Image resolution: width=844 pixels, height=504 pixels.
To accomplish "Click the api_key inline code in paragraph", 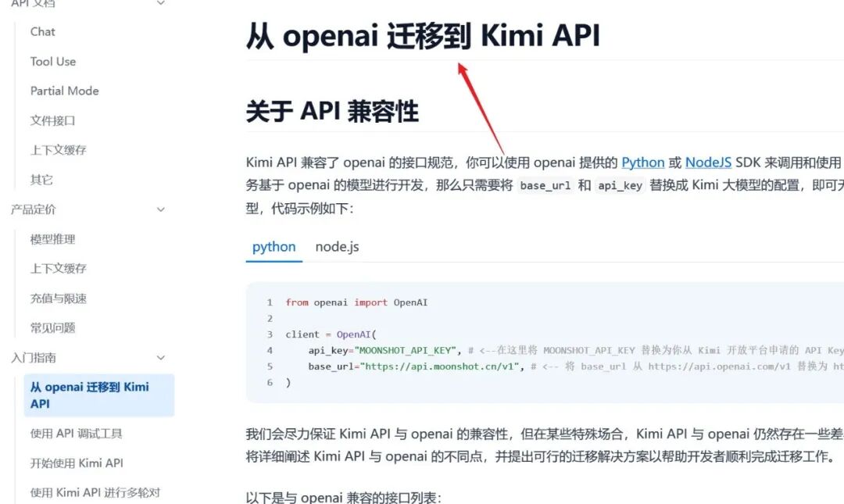I will pos(620,186).
